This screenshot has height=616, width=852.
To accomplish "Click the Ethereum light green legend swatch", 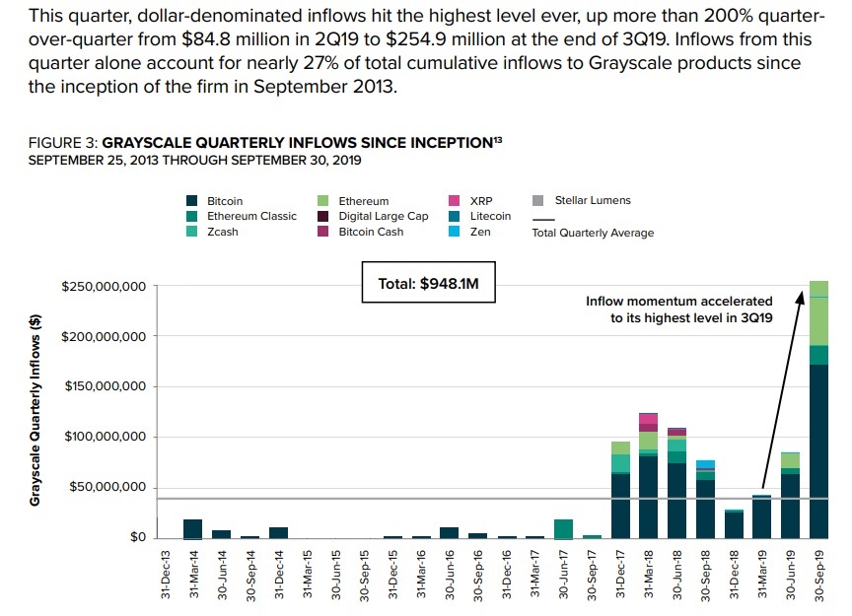I will point(320,201).
